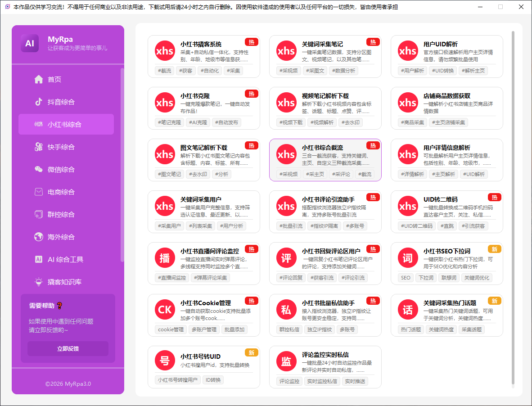Click the lightbulb icon beside 攘客知识库
The image size is (532, 406).
(39, 282)
